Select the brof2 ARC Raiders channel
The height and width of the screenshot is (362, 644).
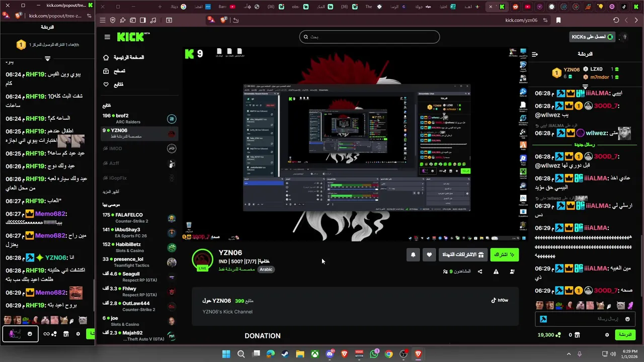point(139,119)
